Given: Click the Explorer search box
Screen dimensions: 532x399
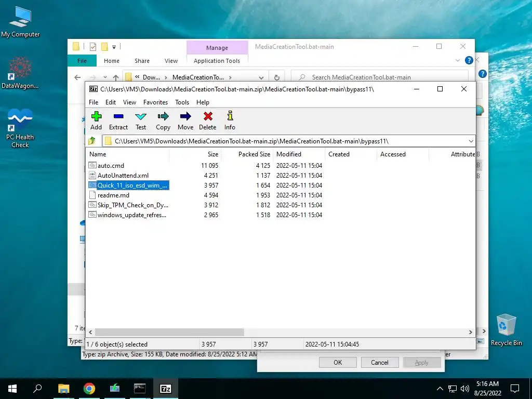Looking at the screenshot, I should [380, 77].
